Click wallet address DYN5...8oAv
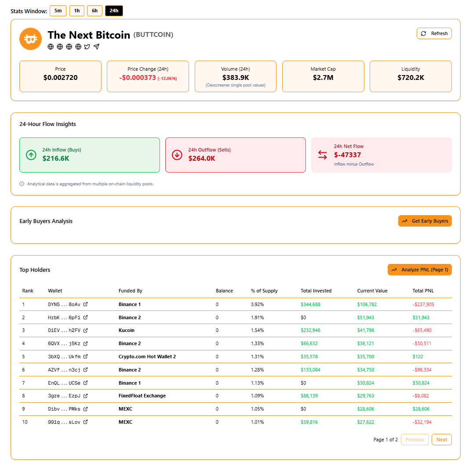The image size is (476, 465). (x=64, y=304)
